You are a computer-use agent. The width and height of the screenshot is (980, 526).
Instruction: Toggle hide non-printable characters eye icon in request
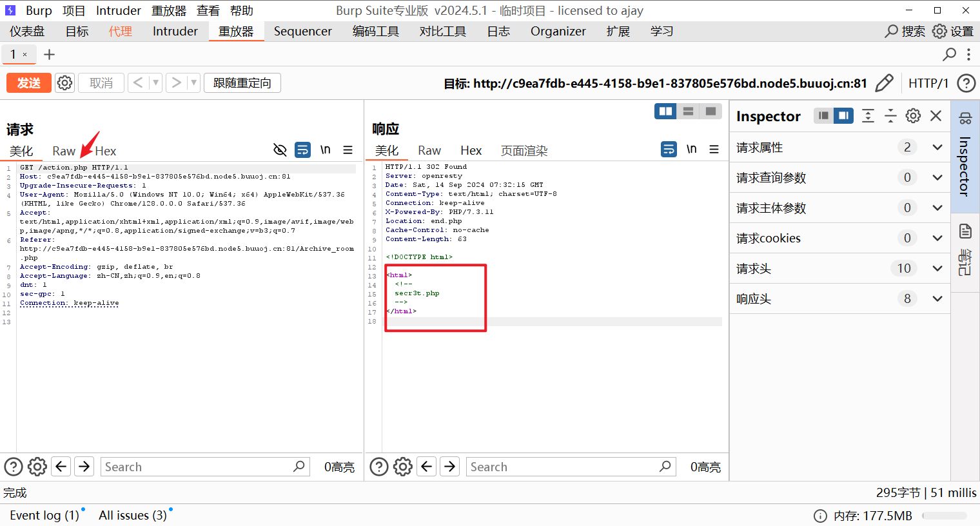click(280, 150)
